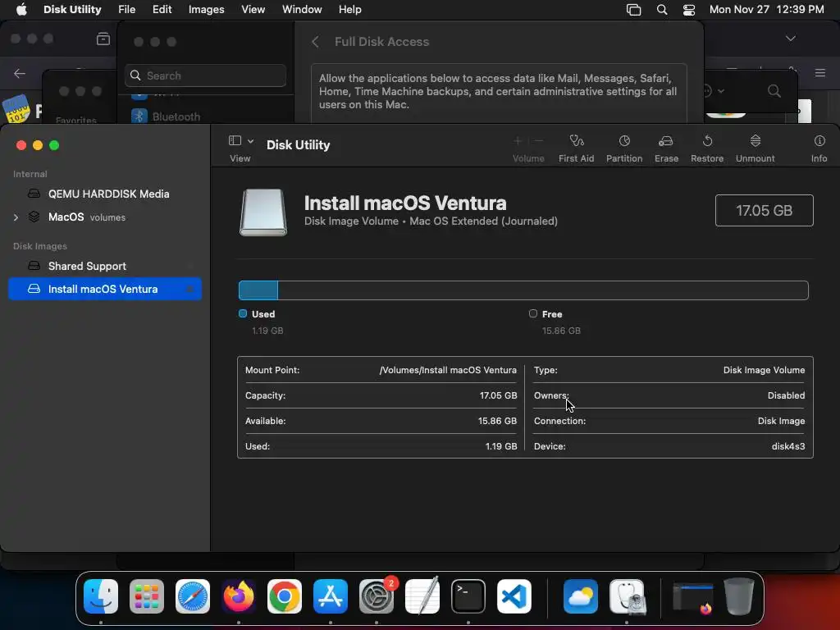Open the File menu
840x630 pixels.
point(127,10)
